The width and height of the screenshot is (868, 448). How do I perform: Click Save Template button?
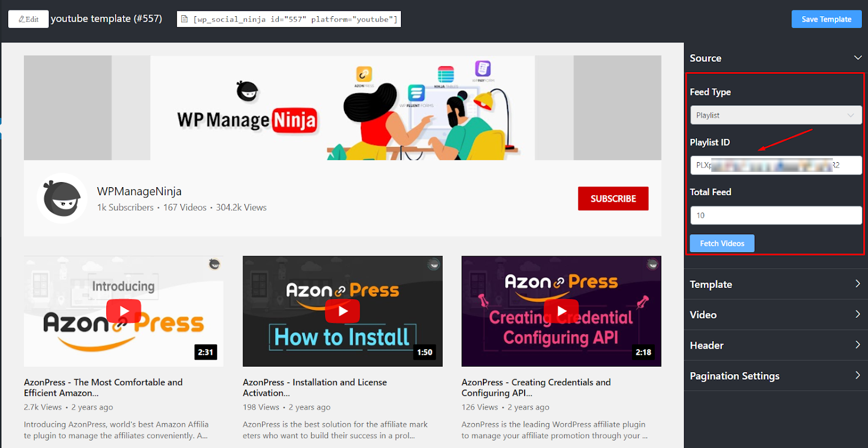coord(826,19)
